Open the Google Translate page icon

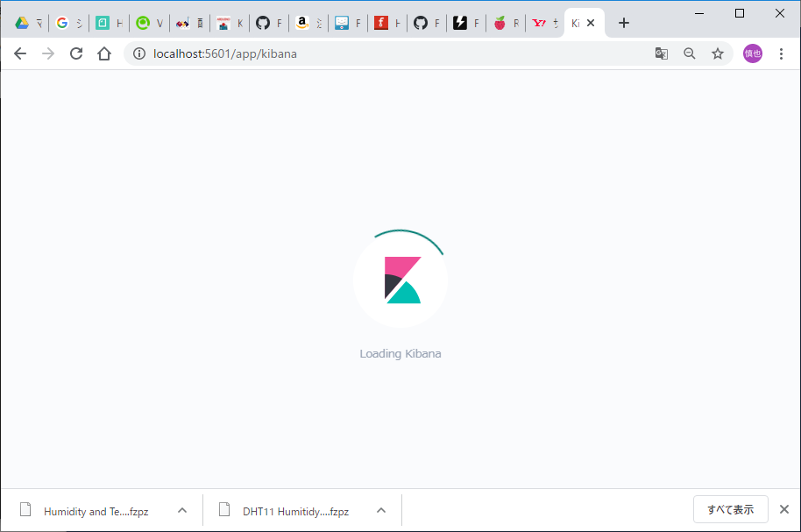[662, 53]
